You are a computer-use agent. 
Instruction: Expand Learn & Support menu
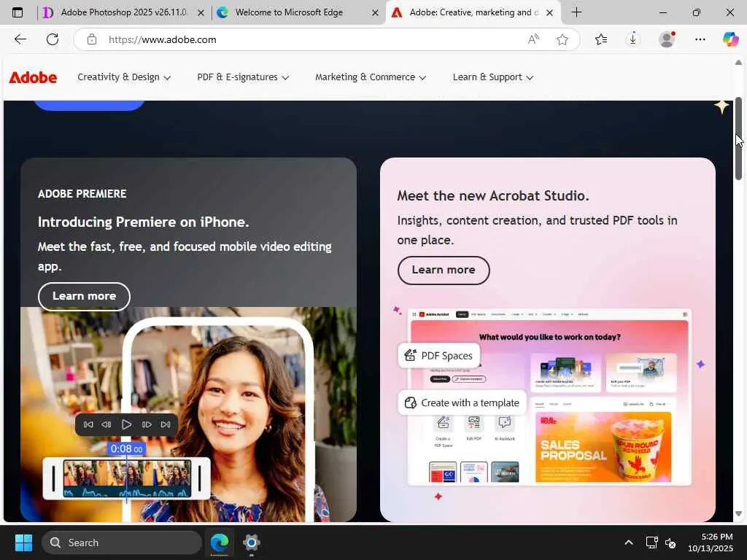click(493, 77)
